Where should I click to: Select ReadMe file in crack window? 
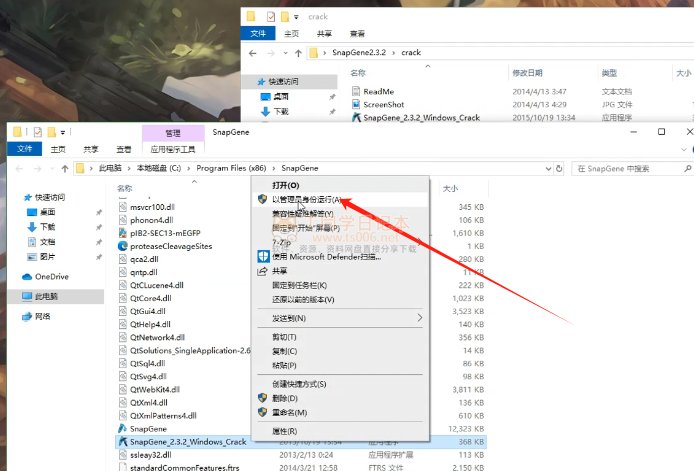[x=378, y=92]
